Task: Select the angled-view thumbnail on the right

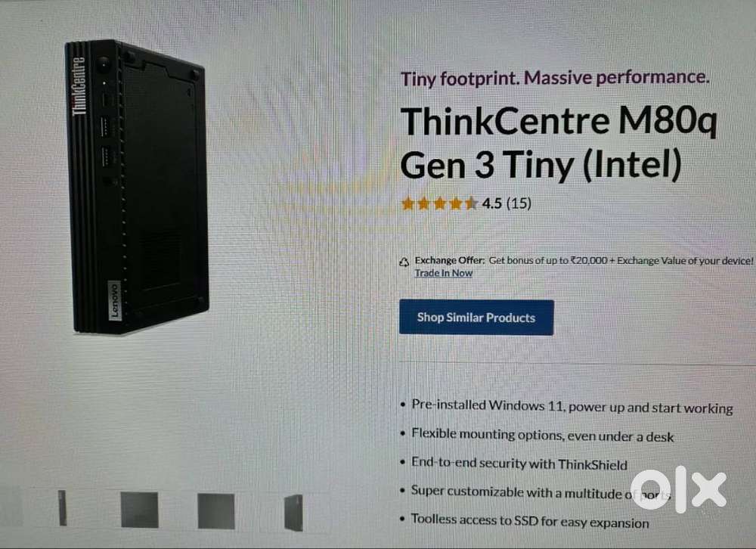Action: (293, 512)
